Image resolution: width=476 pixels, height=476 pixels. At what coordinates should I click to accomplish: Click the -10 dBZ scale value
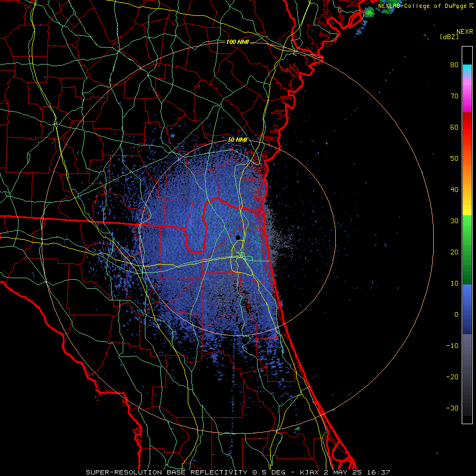point(452,346)
